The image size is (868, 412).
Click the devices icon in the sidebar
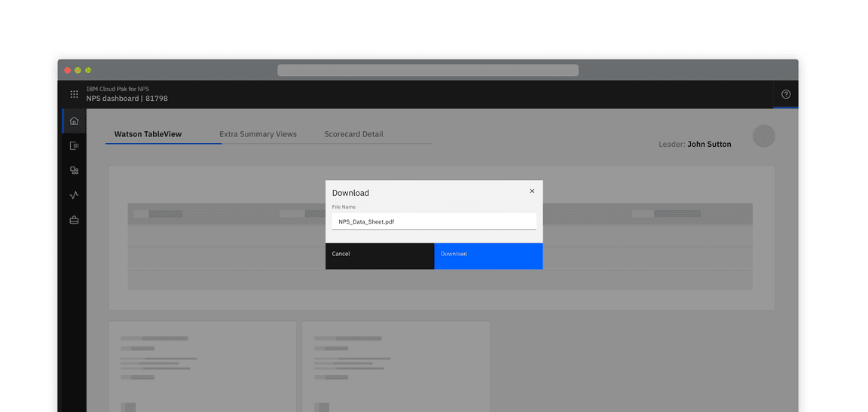coord(74,170)
